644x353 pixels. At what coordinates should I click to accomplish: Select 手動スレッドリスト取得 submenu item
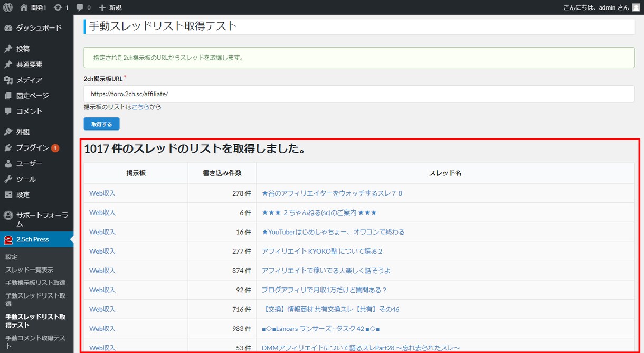click(x=35, y=300)
